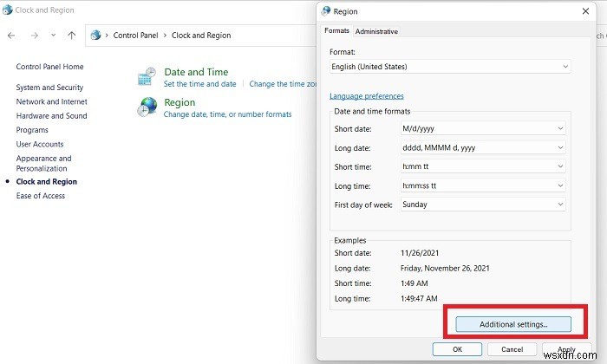Click the Region globe icon in Control Panel

147,107
